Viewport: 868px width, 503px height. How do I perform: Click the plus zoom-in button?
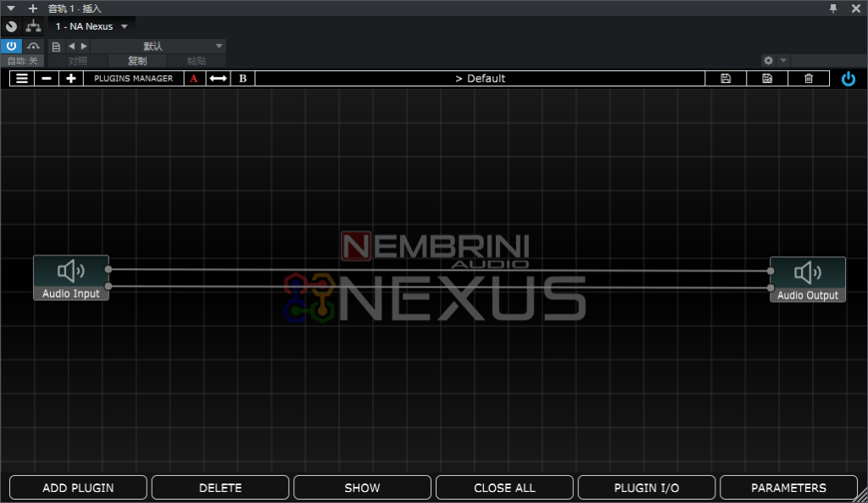click(x=71, y=79)
